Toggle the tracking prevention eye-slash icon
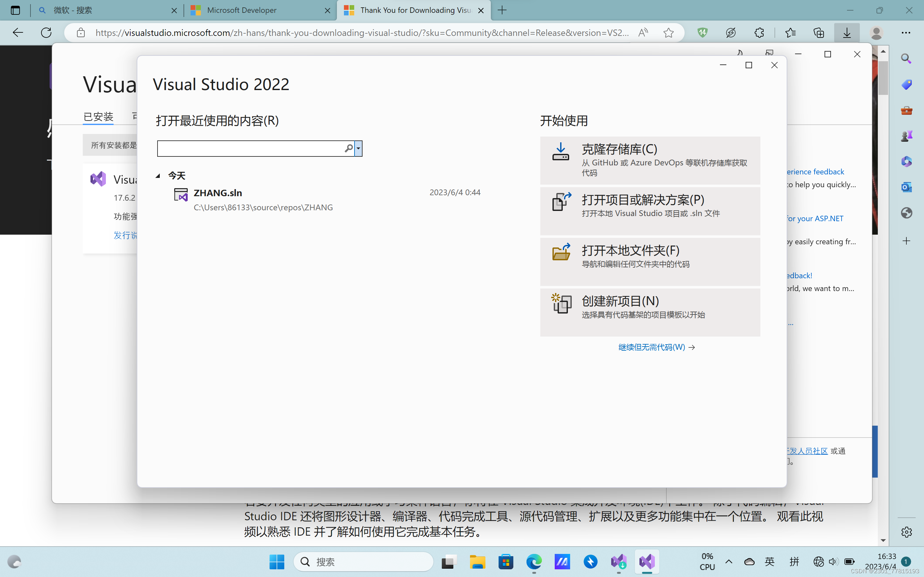This screenshot has height=577, width=924. (x=731, y=33)
